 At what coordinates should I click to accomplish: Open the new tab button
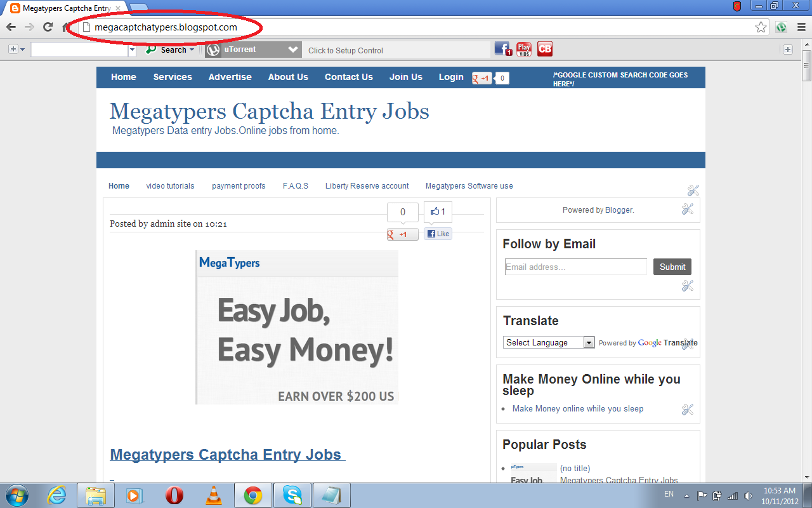138,8
